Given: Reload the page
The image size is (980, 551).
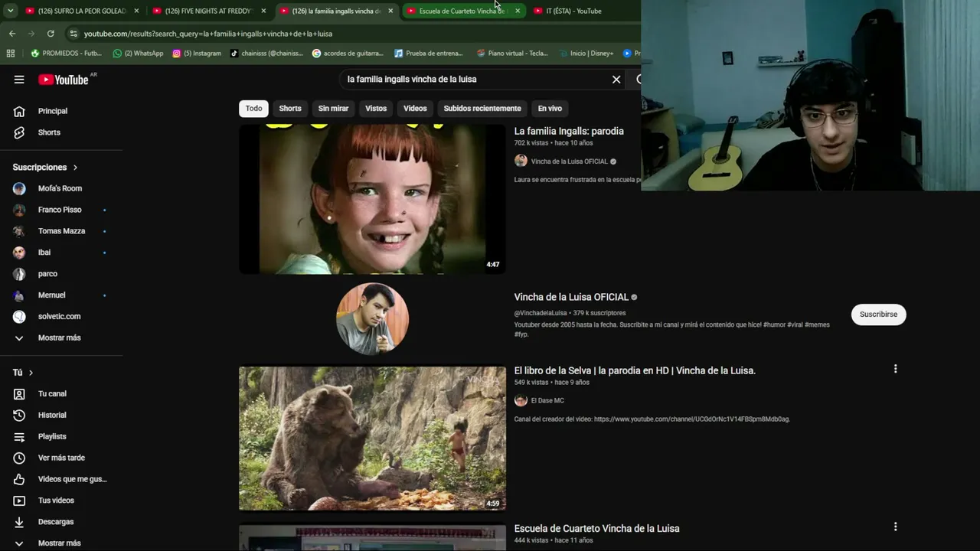Looking at the screenshot, I should [51, 34].
